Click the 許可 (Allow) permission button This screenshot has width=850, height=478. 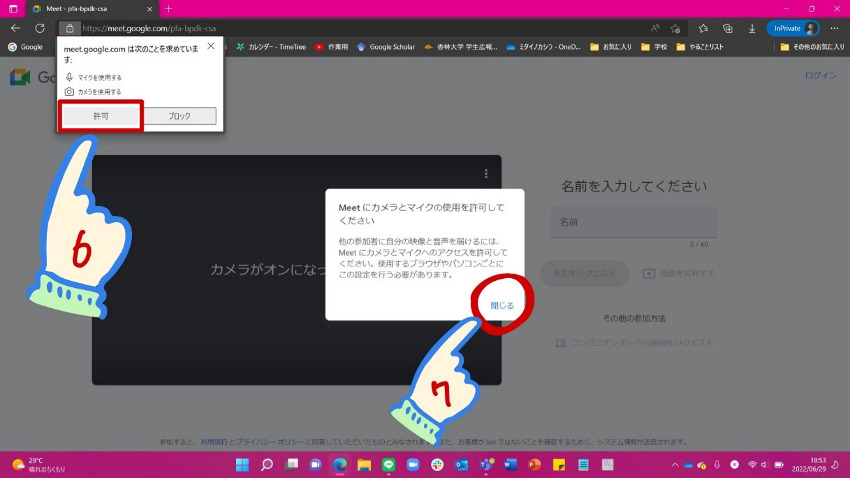tap(101, 116)
